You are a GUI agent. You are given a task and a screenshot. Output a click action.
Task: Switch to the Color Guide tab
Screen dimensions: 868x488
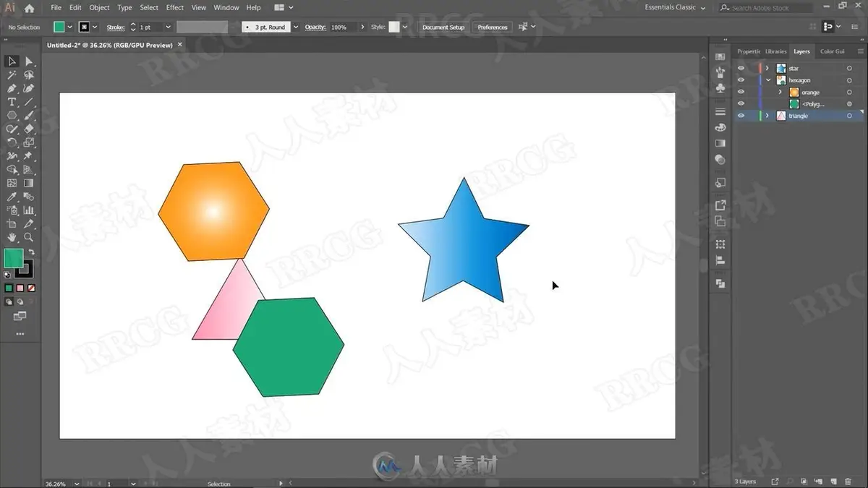coord(832,51)
